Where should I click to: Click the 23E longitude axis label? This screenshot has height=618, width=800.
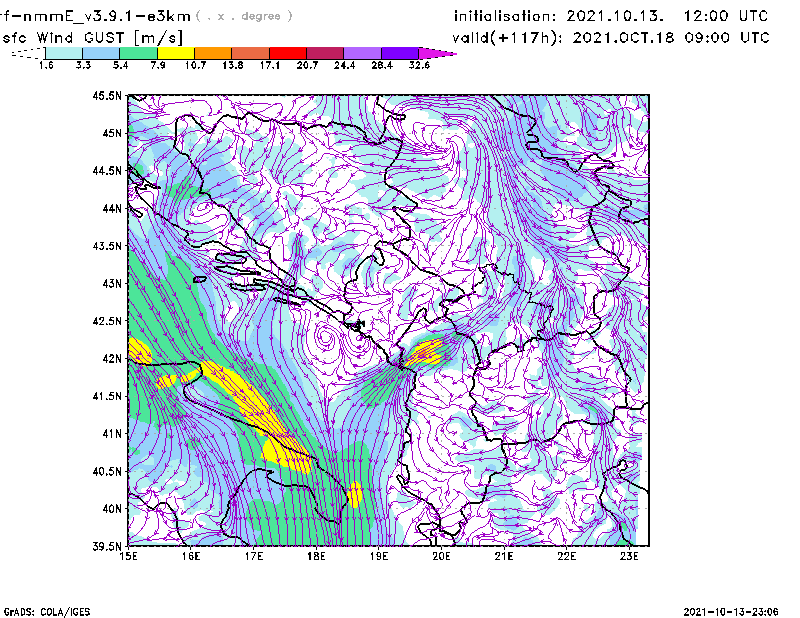tap(630, 556)
